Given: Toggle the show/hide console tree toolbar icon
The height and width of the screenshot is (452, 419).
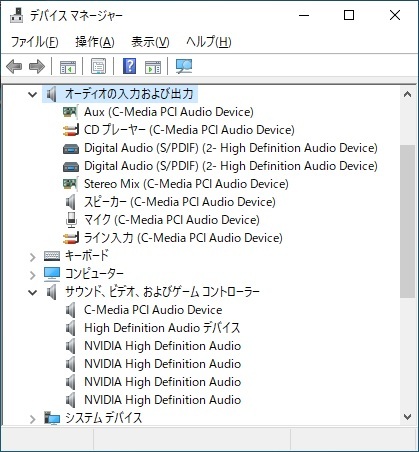Looking at the screenshot, I should tap(68, 67).
